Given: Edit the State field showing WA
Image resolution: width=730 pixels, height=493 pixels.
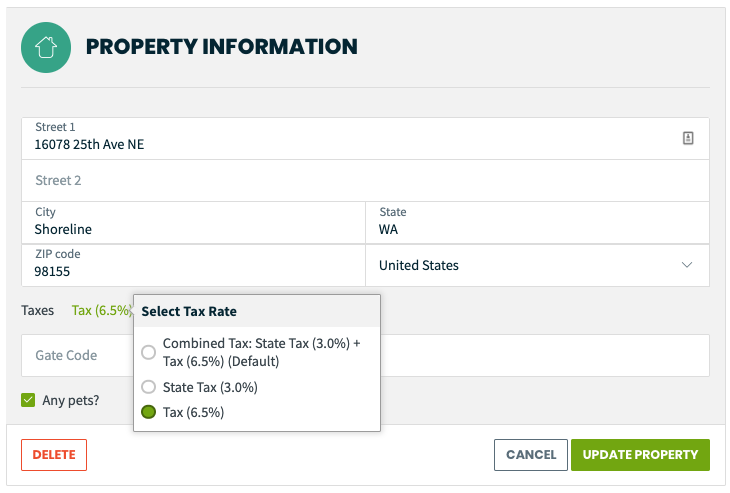Looking at the screenshot, I should point(537,223).
